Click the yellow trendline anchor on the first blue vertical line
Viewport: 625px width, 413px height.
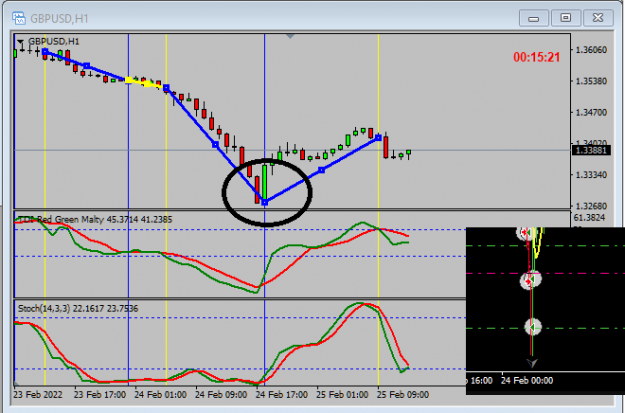tap(128, 80)
